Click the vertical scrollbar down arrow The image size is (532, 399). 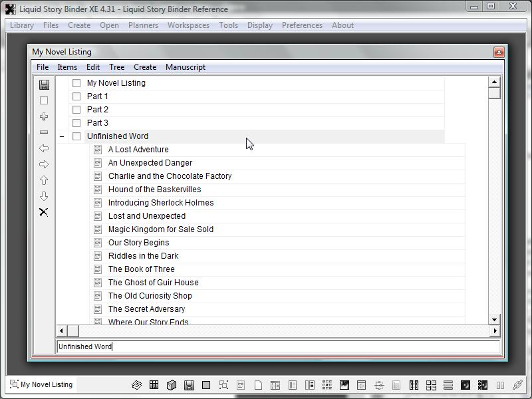point(494,320)
